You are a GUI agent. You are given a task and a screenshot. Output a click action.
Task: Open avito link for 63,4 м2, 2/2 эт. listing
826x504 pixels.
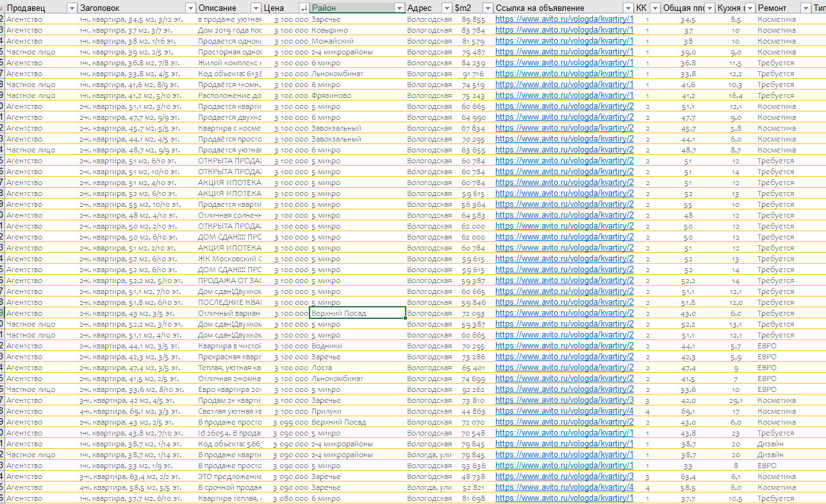564,476
